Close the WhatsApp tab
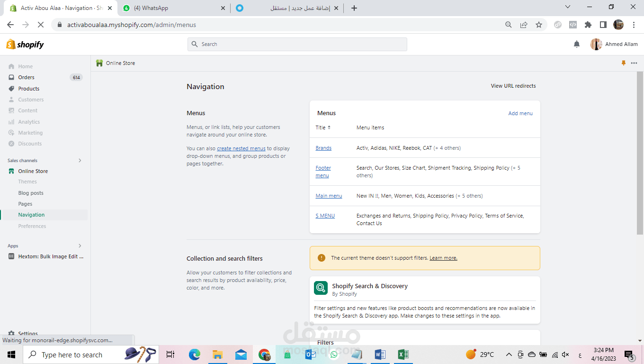The width and height of the screenshot is (644, 364). click(224, 8)
